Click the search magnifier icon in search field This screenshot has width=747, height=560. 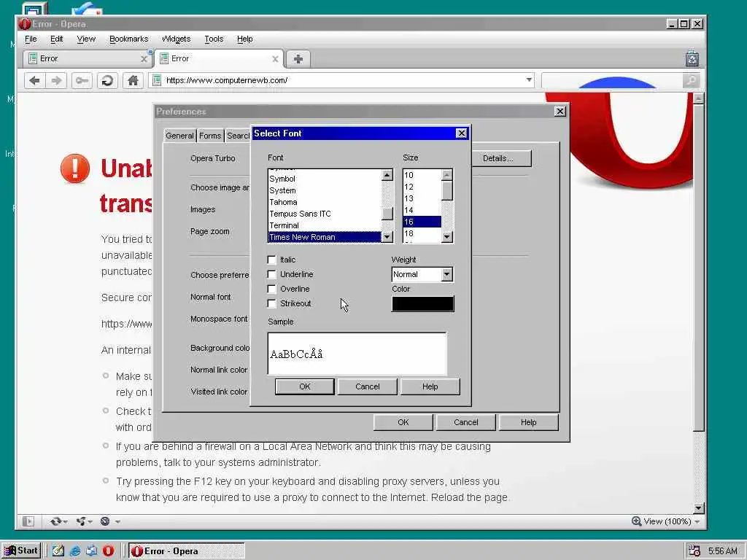[x=691, y=80]
